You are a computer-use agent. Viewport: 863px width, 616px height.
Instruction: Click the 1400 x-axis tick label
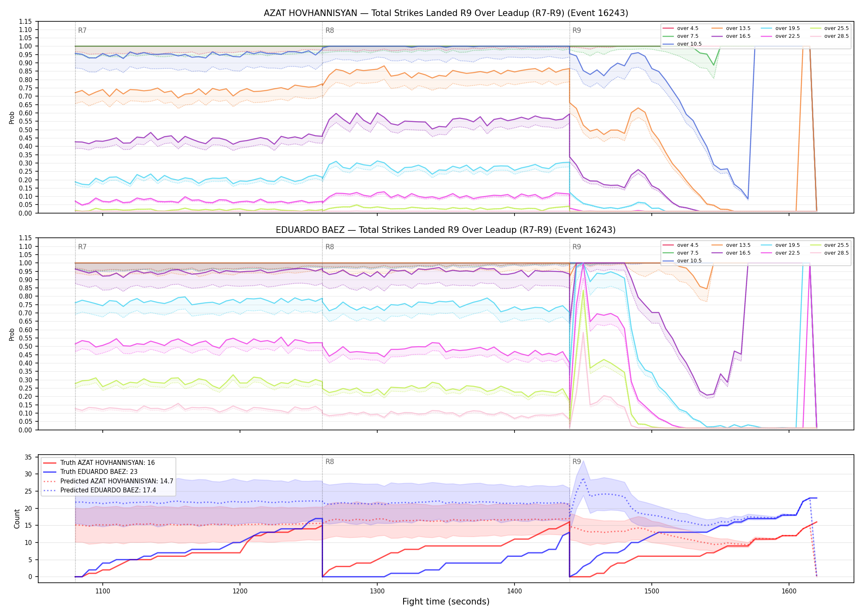pyautogui.click(x=515, y=591)
